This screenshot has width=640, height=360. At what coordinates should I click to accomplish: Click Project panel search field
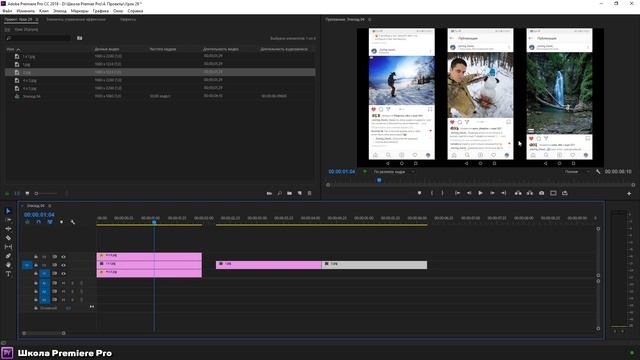pyautogui.click(x=38, y=38)
